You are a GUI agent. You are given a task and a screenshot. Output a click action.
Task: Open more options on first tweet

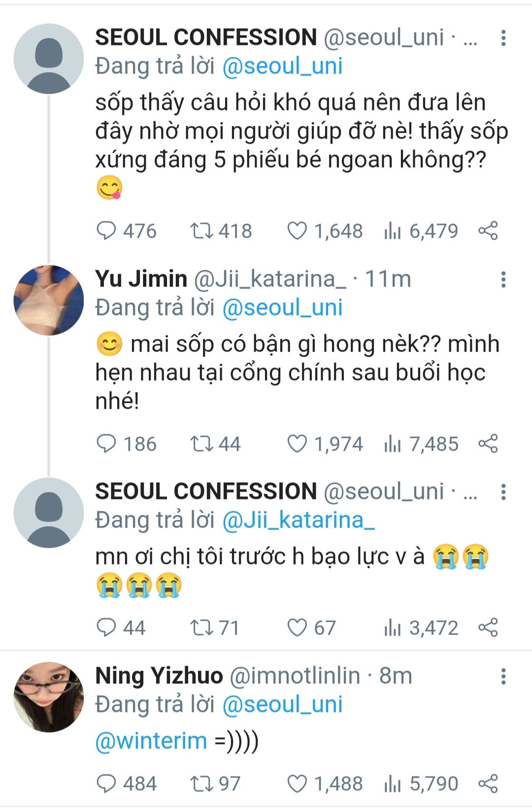[503, 38]
